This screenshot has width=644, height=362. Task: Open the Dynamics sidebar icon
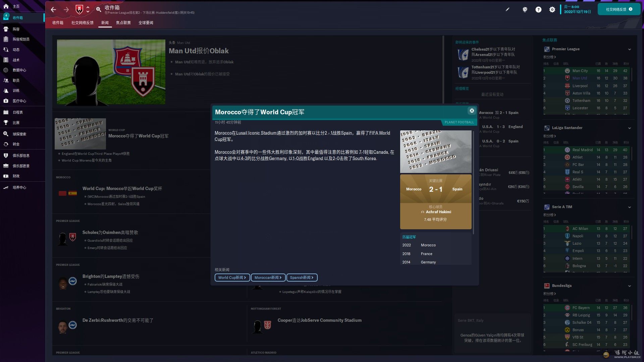pyautogui.click(x=6, y=50)
